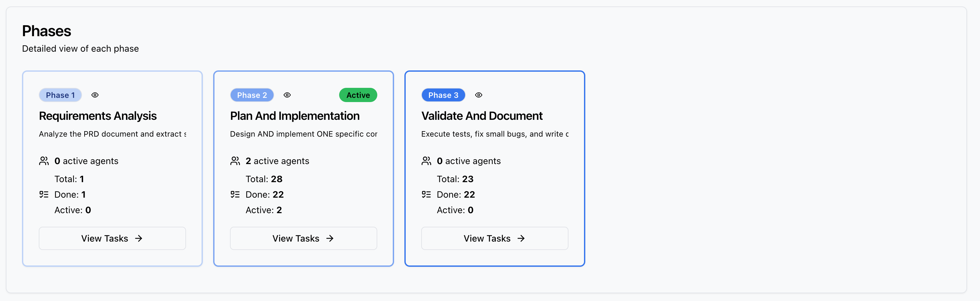Click the agents icon in Validate And Document card
Image resolution: width=980 pixels, height=301 pixels.
click(x=426, y=161)
